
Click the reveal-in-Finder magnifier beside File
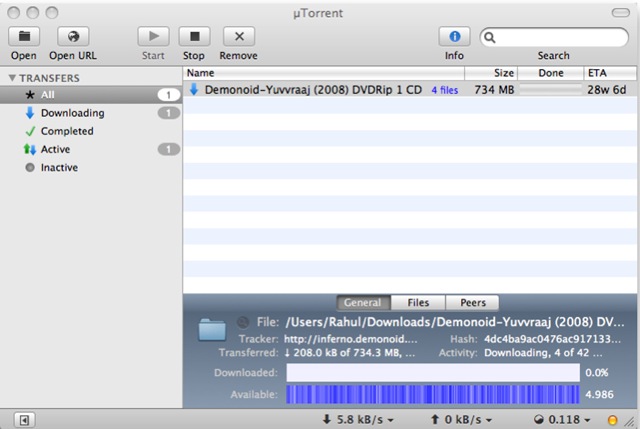tap(243, 322)
